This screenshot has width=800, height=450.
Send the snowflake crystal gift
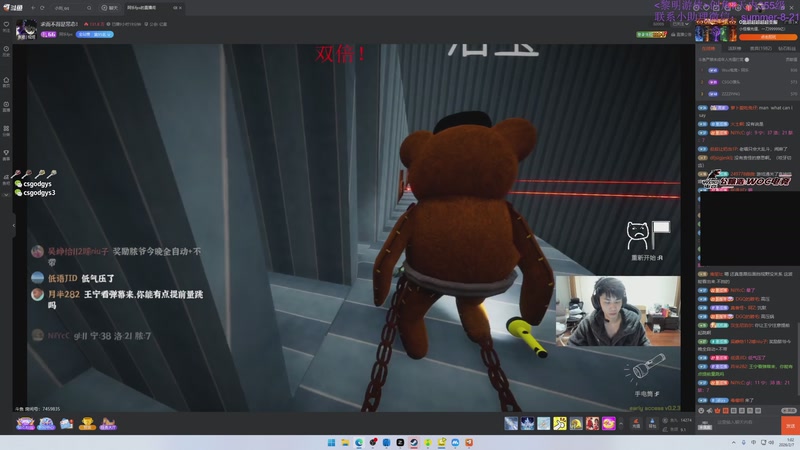point(527,423)
